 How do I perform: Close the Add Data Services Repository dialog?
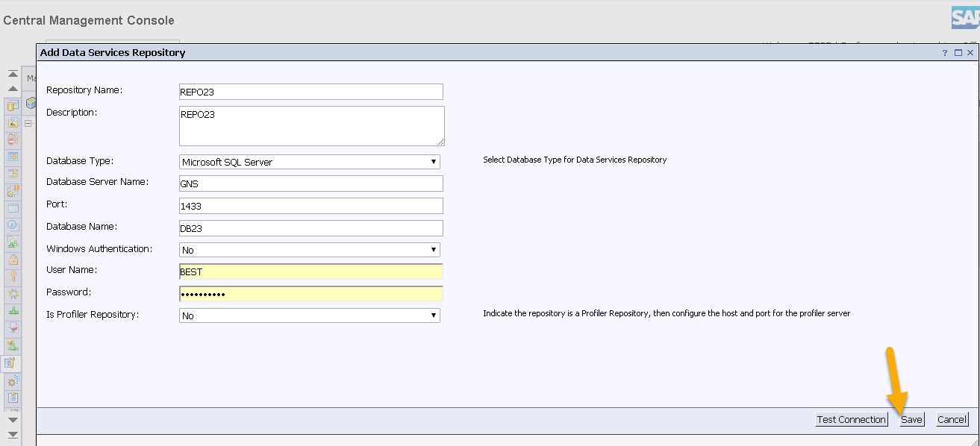(x=970, y=53)
